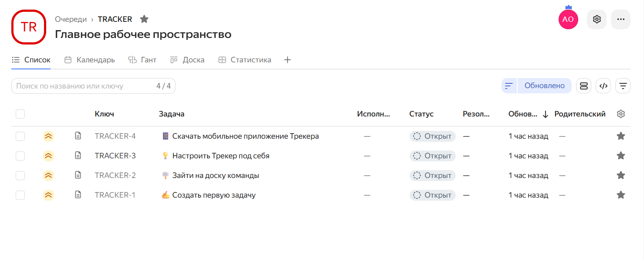
Task: Open Открыт status dropdown for TRACKER-1
Action: (x=432, y=195)
